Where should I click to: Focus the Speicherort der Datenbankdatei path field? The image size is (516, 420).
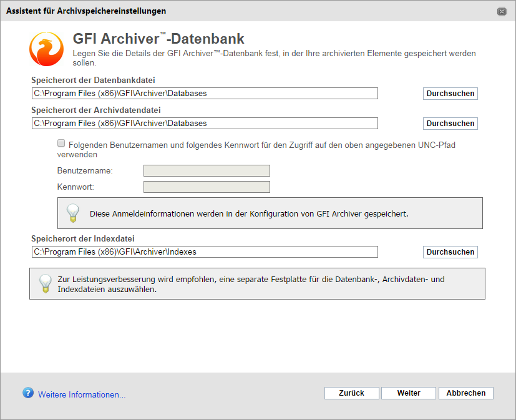(205, 94)
